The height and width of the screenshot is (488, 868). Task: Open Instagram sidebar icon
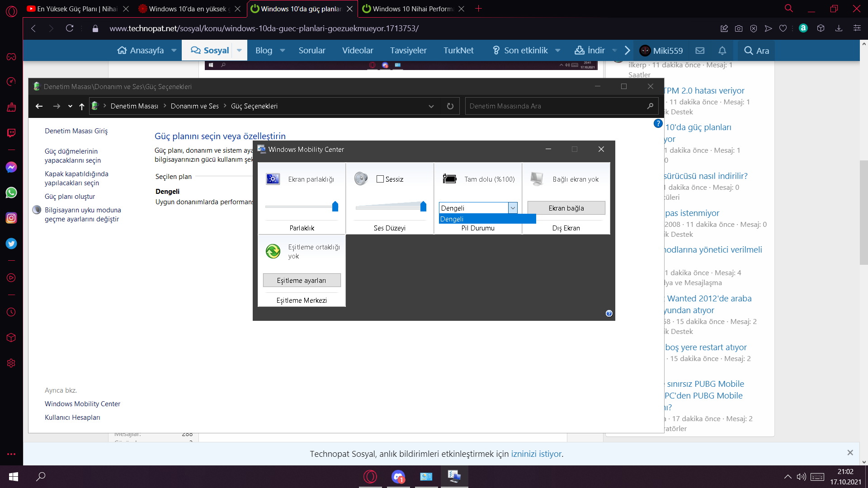point(11,218)
